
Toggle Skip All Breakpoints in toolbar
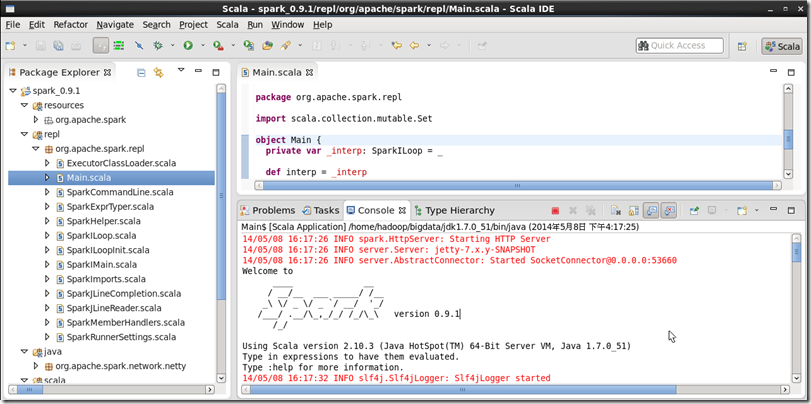click(139, 46)
